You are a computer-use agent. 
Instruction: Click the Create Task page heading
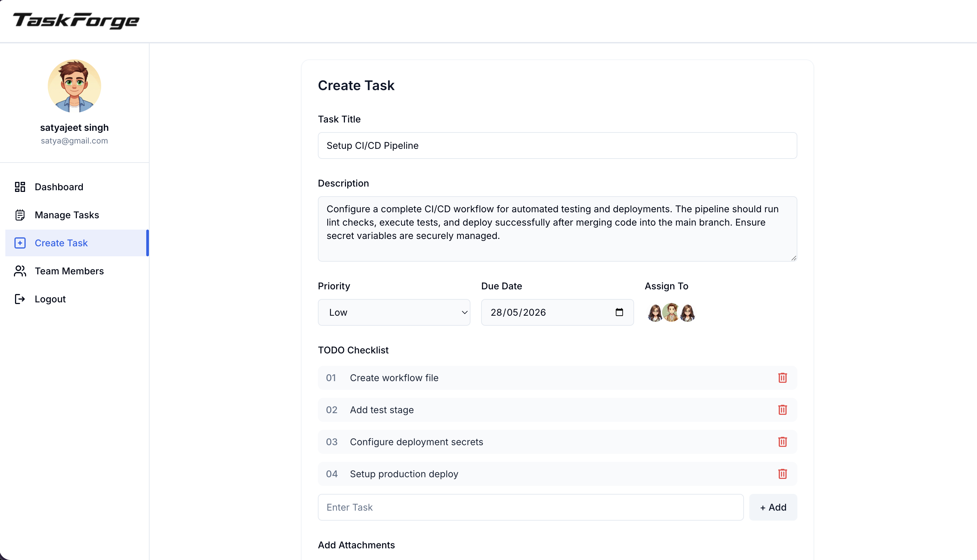[356, 85]
